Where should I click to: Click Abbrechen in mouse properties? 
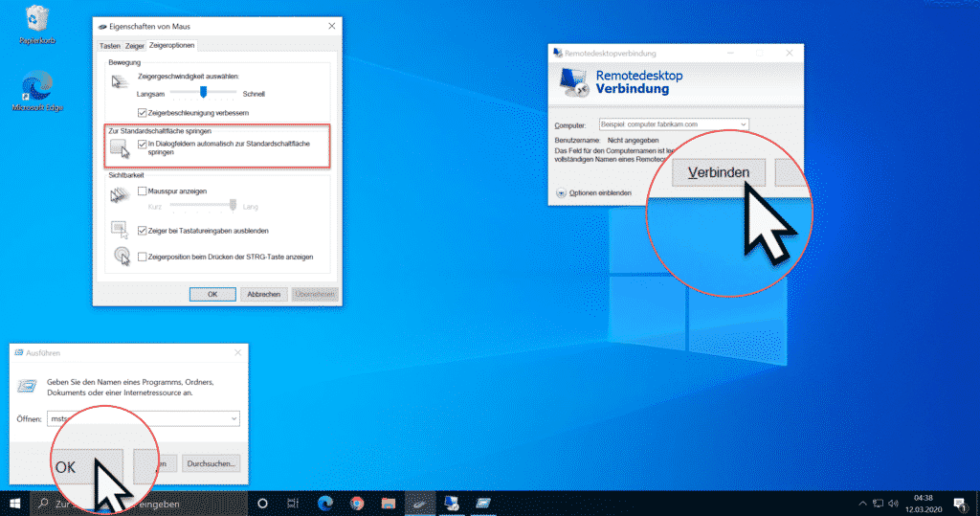click(264, 294)
